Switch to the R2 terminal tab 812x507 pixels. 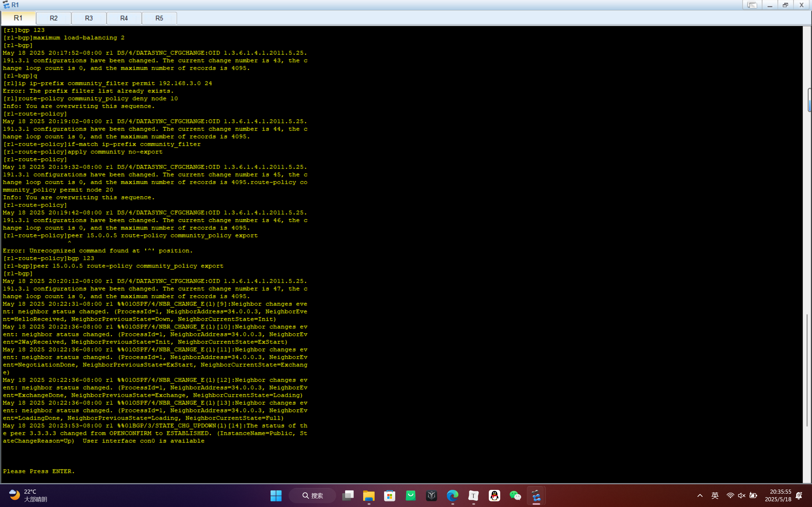[54, 18]
